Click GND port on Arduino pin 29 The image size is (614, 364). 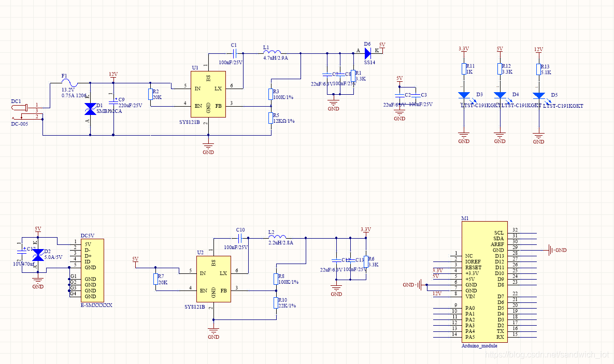(558, 250)
